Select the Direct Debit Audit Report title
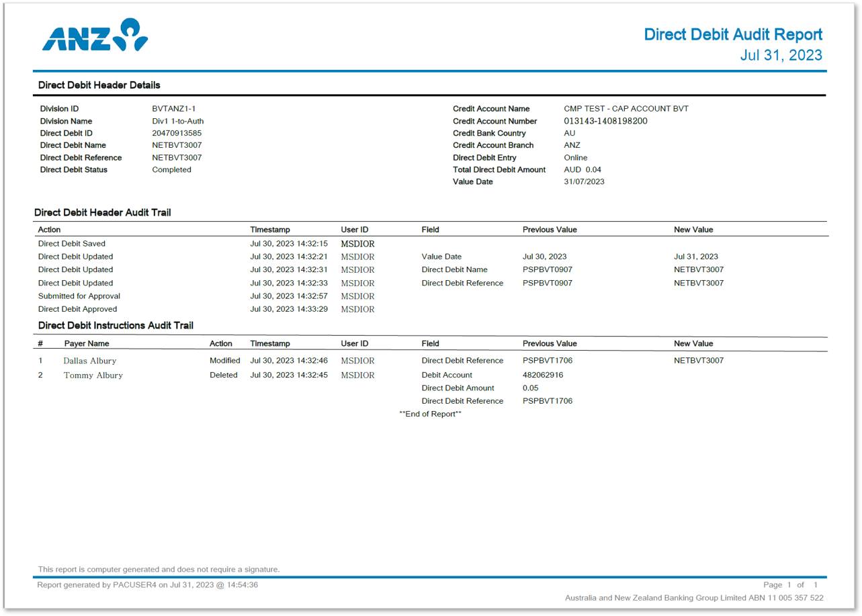 [x=732, y=34]
